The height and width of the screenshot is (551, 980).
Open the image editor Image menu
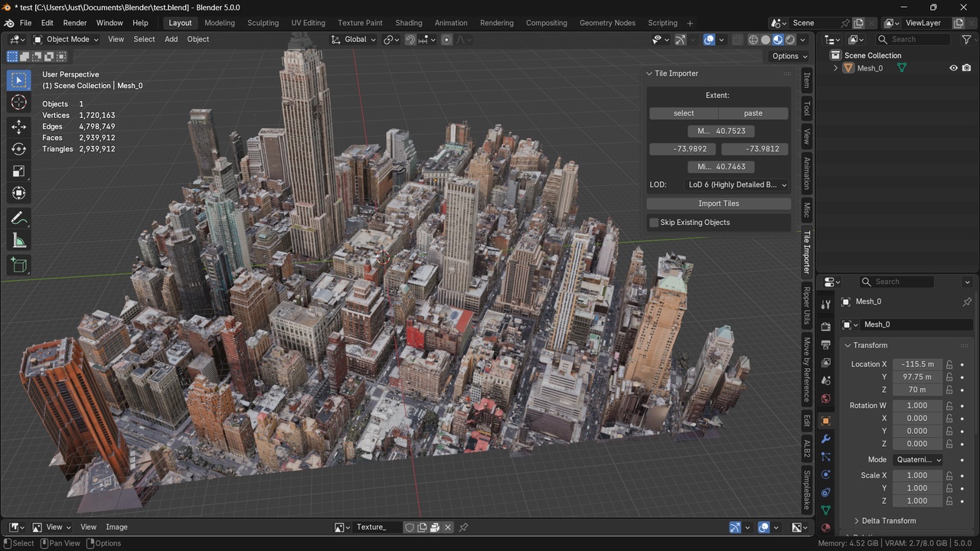click(116, 527)
